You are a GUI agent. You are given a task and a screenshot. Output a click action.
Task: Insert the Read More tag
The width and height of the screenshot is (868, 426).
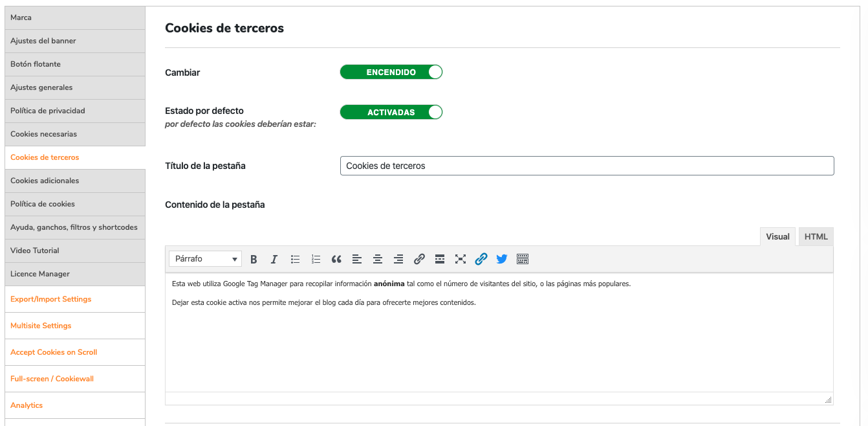coord(440,259)
